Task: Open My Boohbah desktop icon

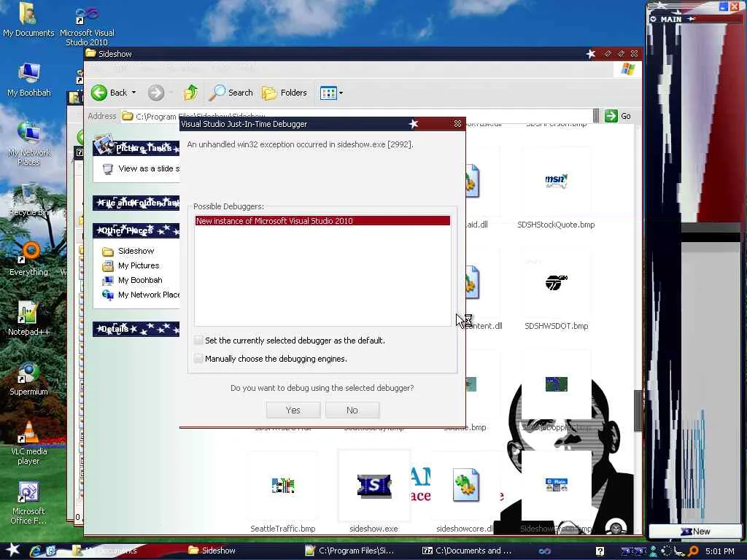Action: (28, 79)
